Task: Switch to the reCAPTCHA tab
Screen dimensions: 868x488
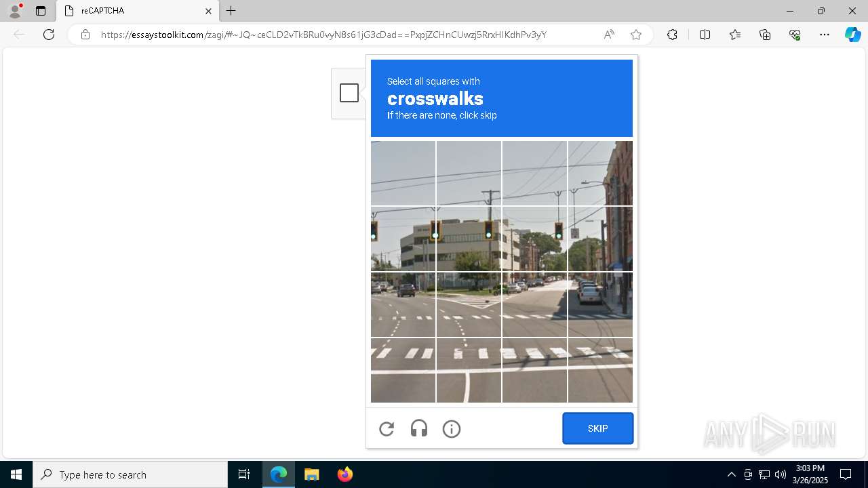Action: tap(138, 11)
